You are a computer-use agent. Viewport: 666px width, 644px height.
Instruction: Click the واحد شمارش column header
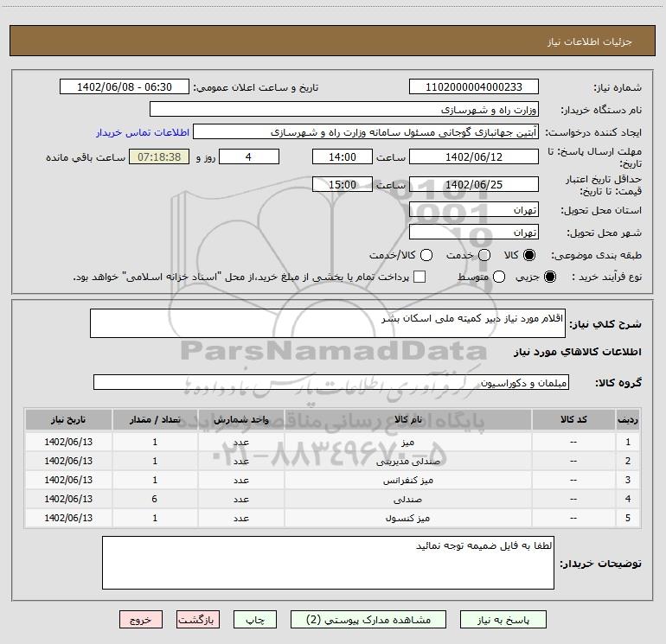click(x=240, y=420)
